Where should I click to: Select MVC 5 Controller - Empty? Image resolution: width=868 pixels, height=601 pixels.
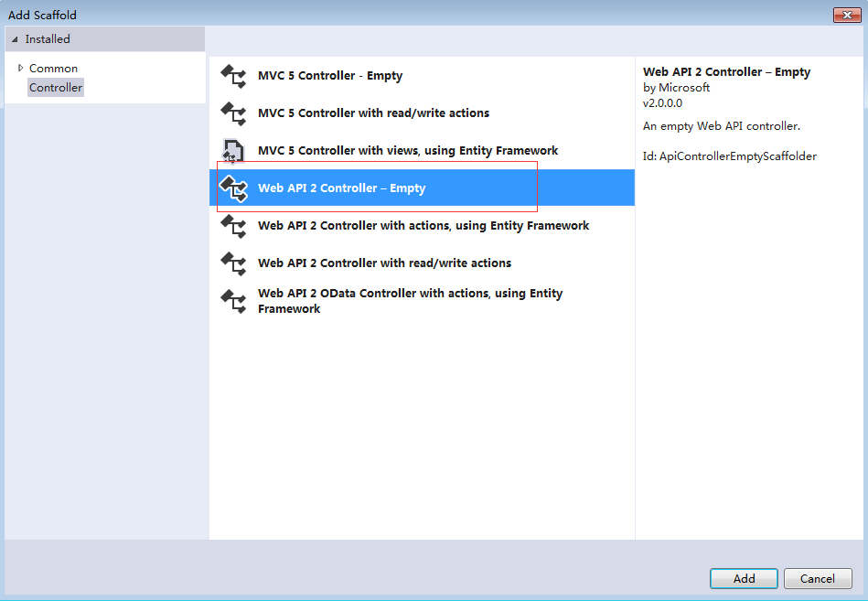coord(422,76)
